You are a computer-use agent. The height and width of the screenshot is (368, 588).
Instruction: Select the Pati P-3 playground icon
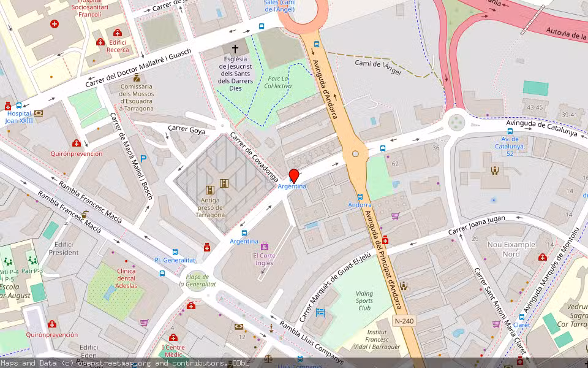pyautogui.click(x=32, y=260)
